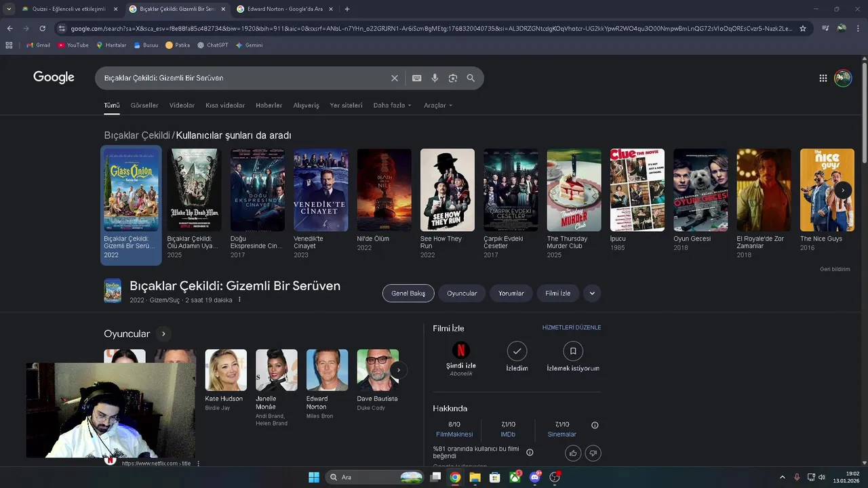Screen dimensions: 868x488
Task: Open the Microsoft Store taskbar icon
Action: pyautogui.click(x=495, y=477)
